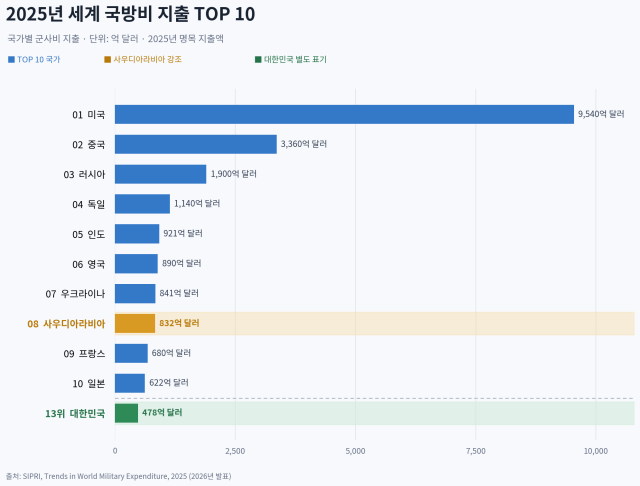Screen dimensions: 640x486
Task: Select the '대한민국 별도 표기' legend label
Action: point(295,60)
